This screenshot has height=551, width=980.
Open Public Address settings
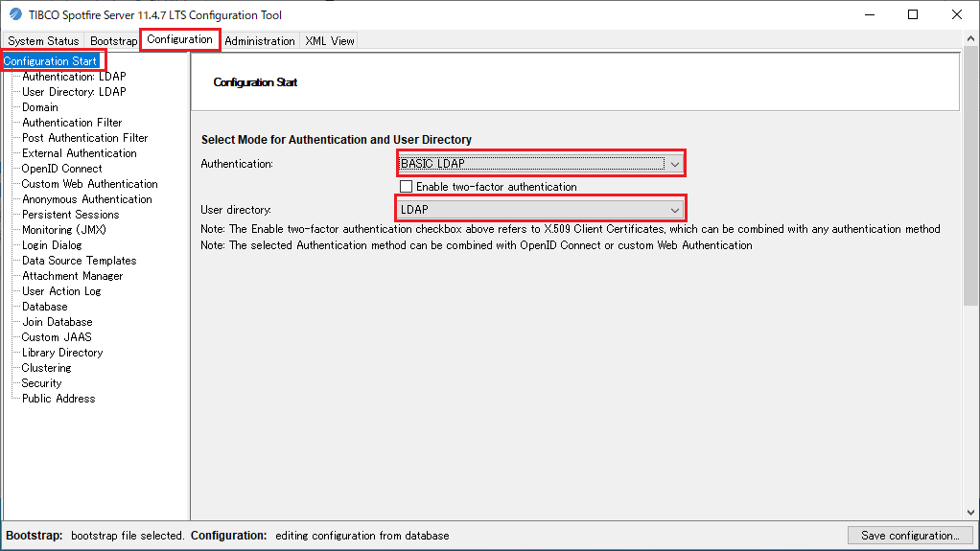pos(58,399)
